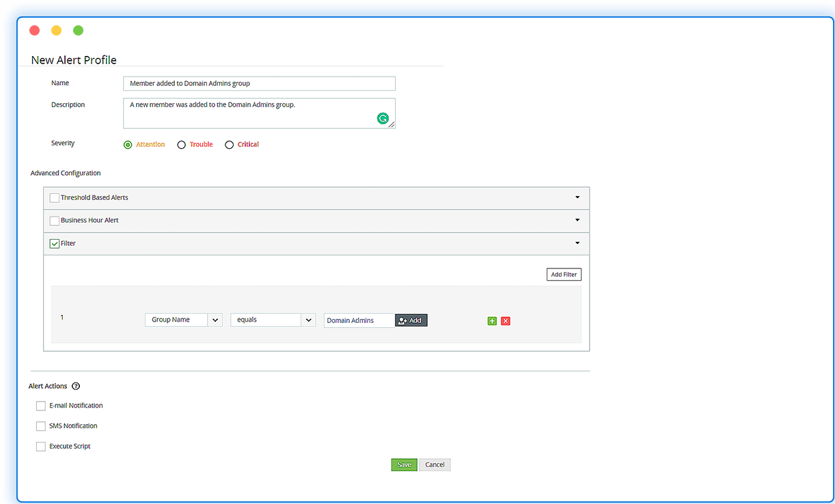Screen dimensions: 835x504
Task: Expand the Threshold Based Alerts section
Action: (577, 198)
